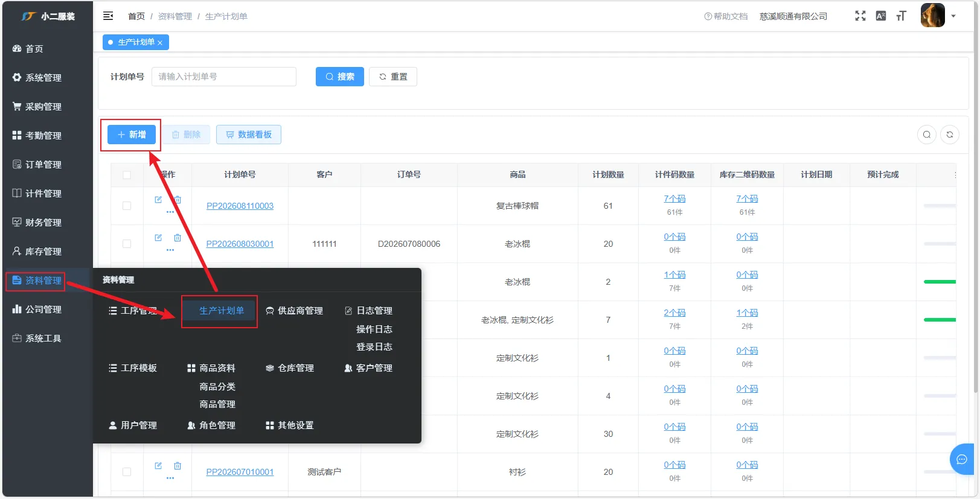This screenshot has height=499, width=980.
Task: Open the 数据看板 dashboard button
Action: pos(249,135)
